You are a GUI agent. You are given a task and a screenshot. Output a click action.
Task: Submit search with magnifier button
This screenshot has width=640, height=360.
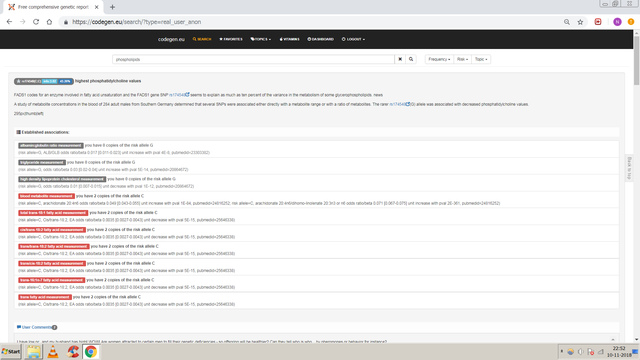[x=411, y=59]
